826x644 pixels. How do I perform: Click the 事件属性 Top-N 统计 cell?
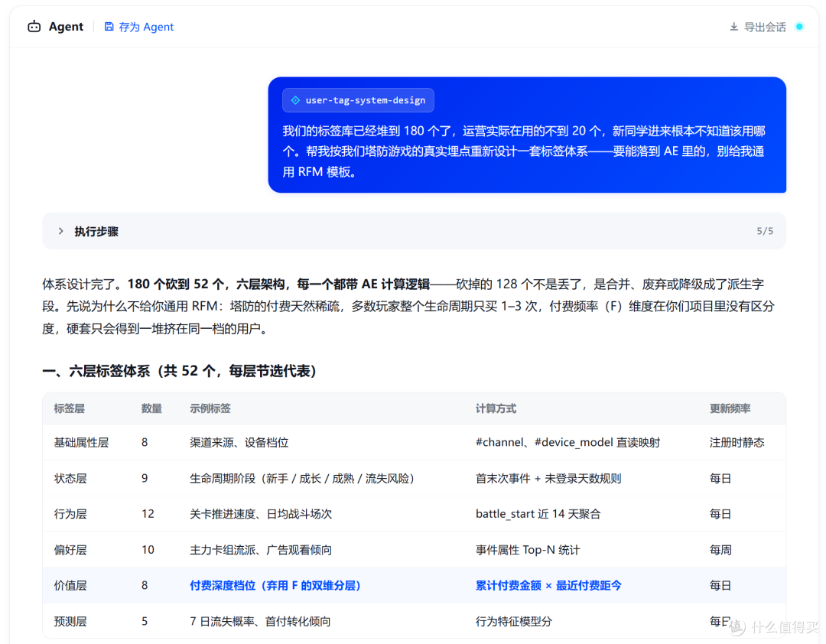tap(527, 550)
